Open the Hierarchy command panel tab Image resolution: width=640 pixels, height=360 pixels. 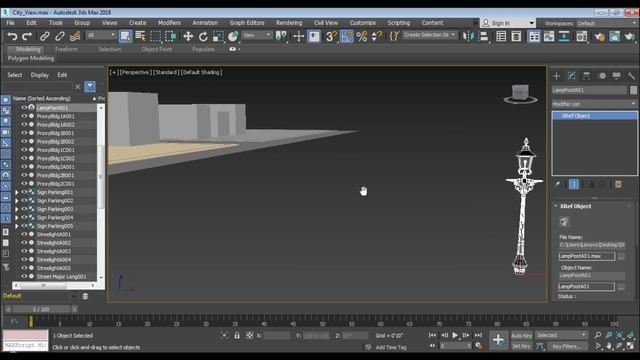587,76
